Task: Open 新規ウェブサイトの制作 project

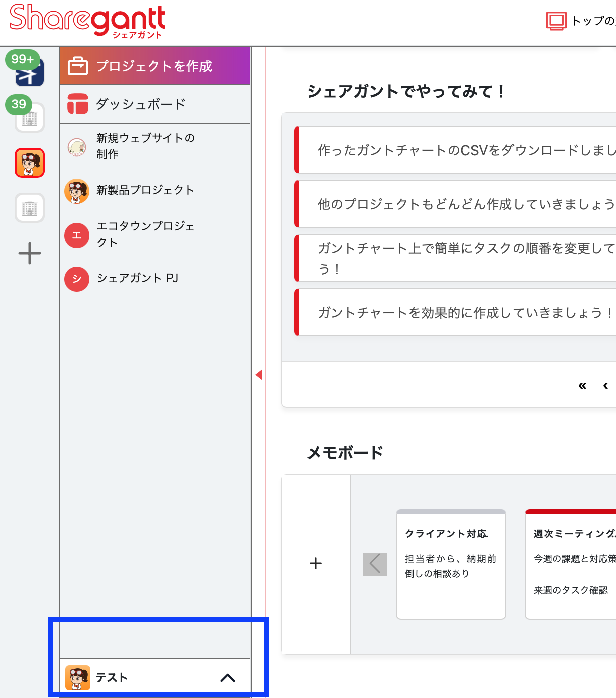Action: click(145, 146)
